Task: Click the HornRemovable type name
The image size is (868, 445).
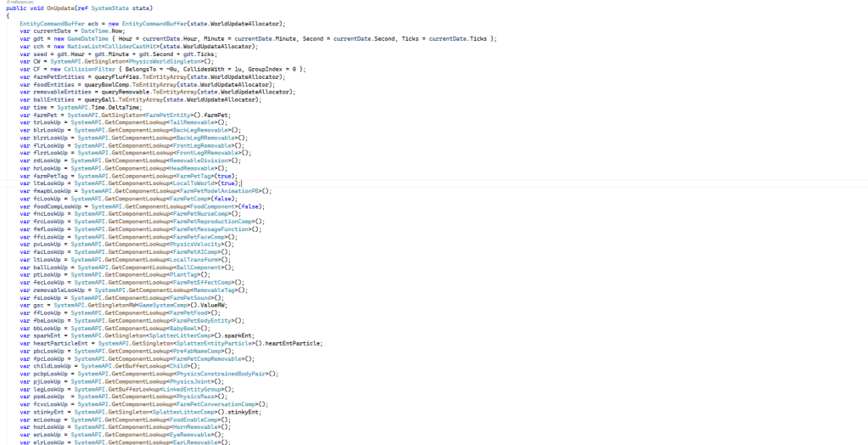Action: point(196,427)
